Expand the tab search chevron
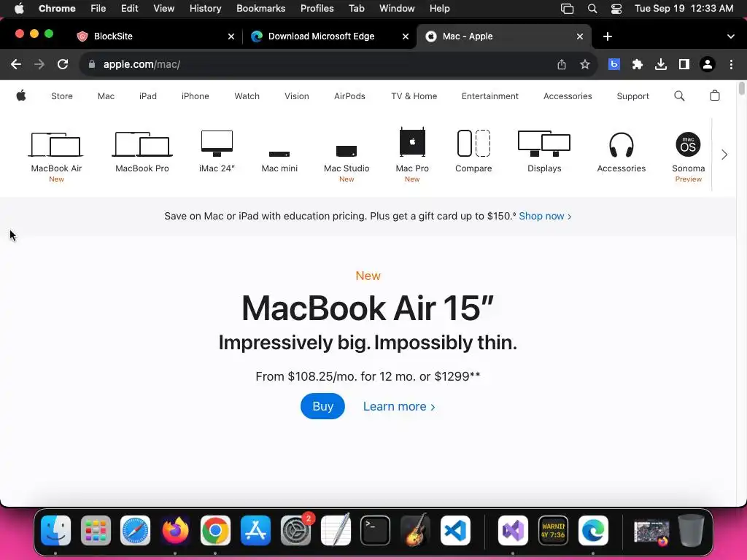747x560 pixels. (x=731, y=36)
